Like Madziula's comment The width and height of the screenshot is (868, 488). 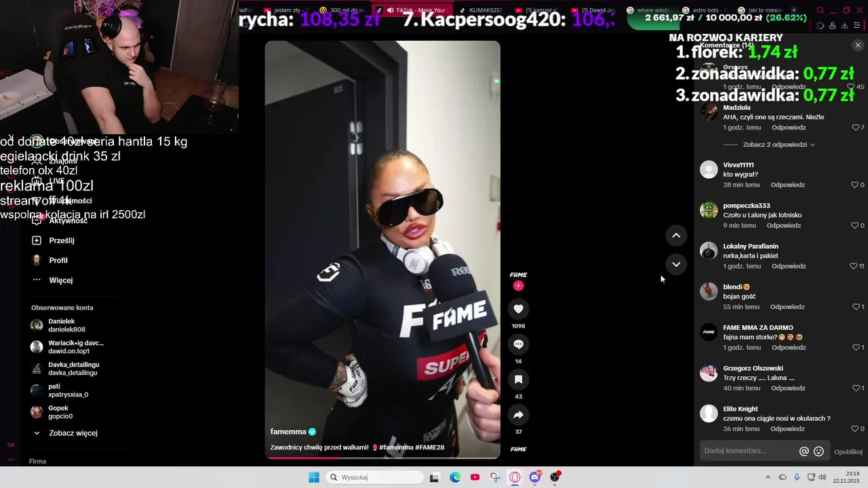click(x=855, y=127)
